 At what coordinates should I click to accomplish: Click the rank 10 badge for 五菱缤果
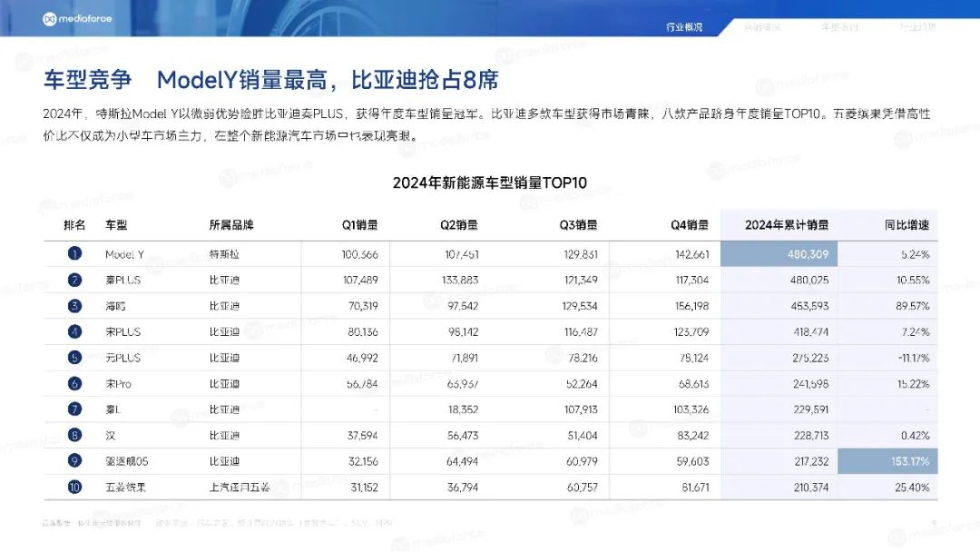(74, 488)
